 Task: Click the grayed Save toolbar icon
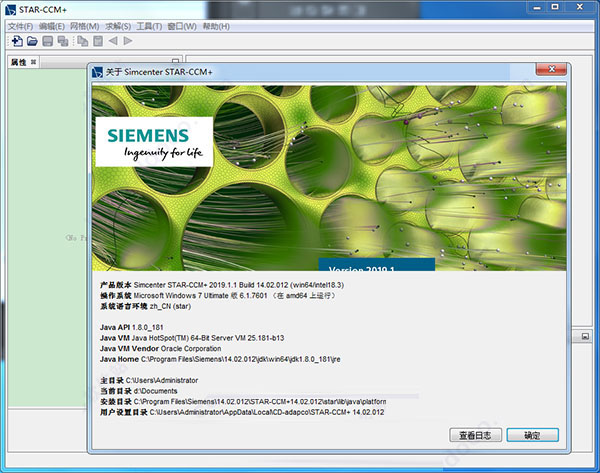(47, 41)
